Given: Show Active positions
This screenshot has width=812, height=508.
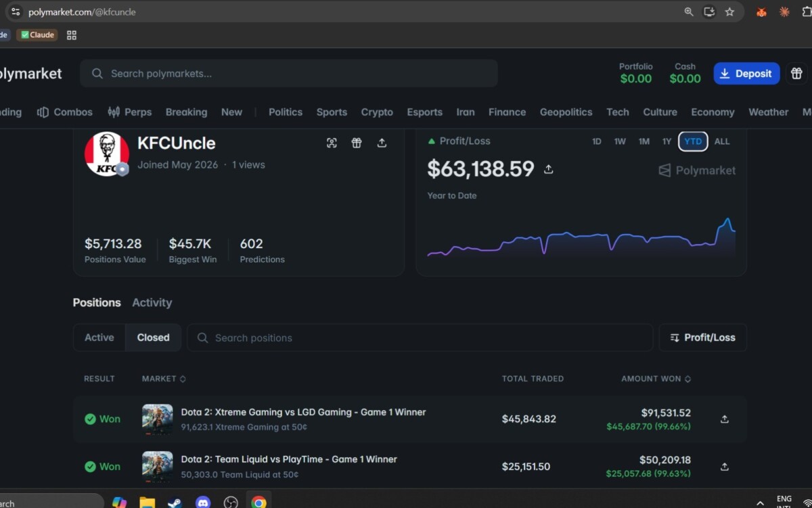Looking at the screenshot, I should 99,338.
